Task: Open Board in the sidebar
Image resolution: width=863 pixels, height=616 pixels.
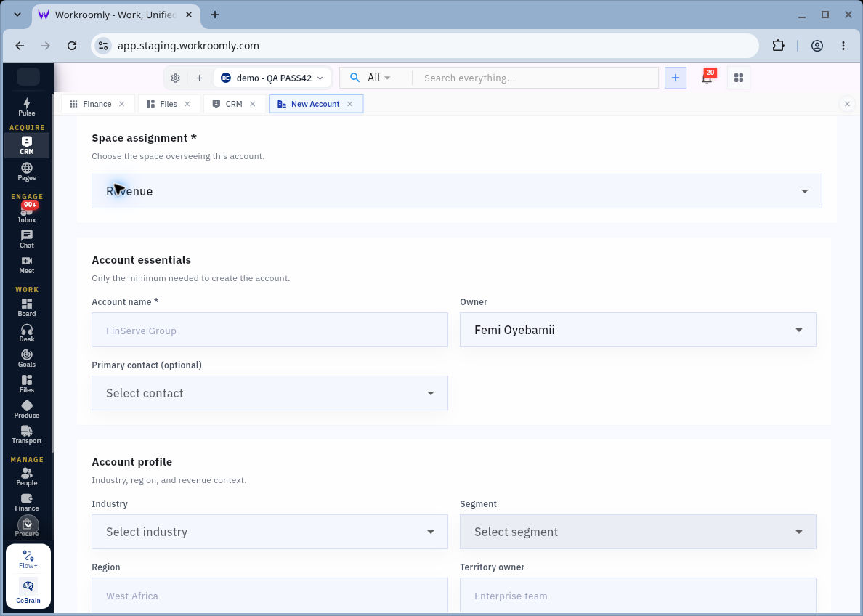Action: [x=26, y=307]
